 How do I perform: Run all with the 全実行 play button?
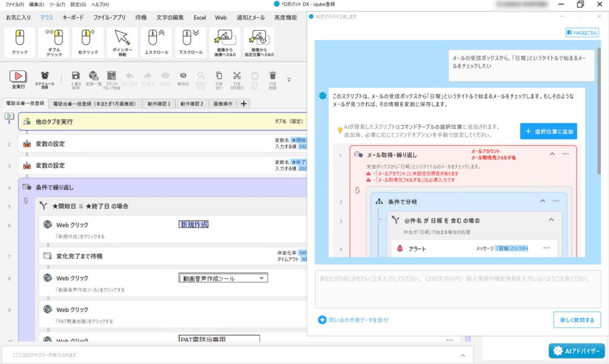point(18,80)
